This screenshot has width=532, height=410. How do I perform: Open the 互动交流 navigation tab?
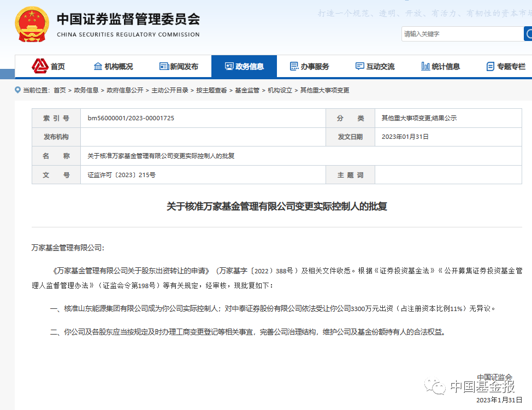375,66
